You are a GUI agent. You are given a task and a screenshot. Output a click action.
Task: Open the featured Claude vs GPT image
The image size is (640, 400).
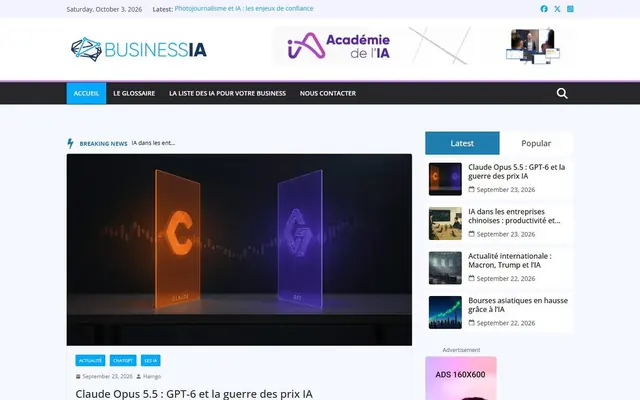point(239,250)
